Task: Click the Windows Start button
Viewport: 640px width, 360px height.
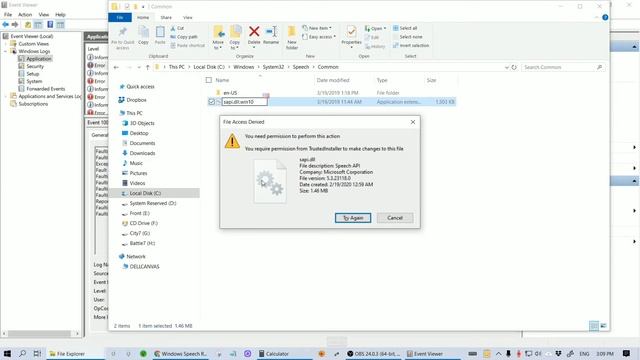Action: pos(7,353)
